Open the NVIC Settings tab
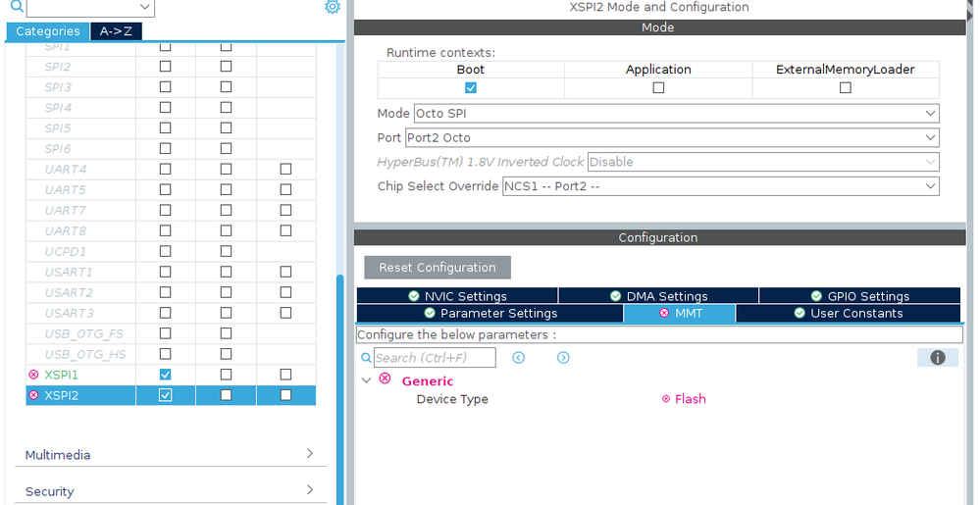The image size is (980, 505). tap(457, 296)
